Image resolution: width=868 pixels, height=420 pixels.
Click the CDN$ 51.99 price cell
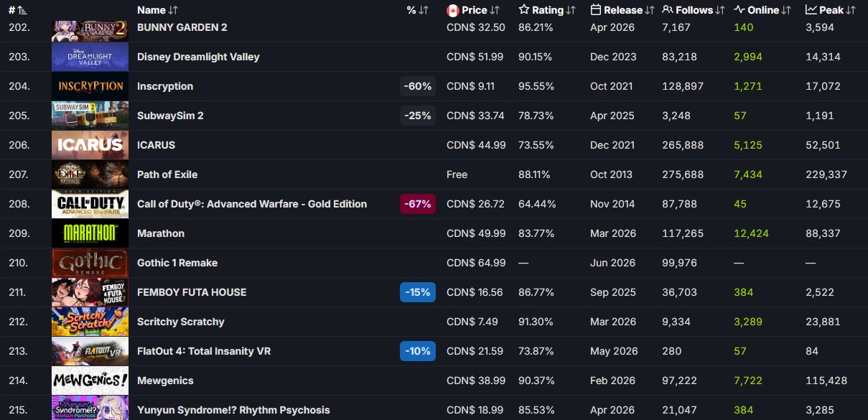[x=475, y=57]
